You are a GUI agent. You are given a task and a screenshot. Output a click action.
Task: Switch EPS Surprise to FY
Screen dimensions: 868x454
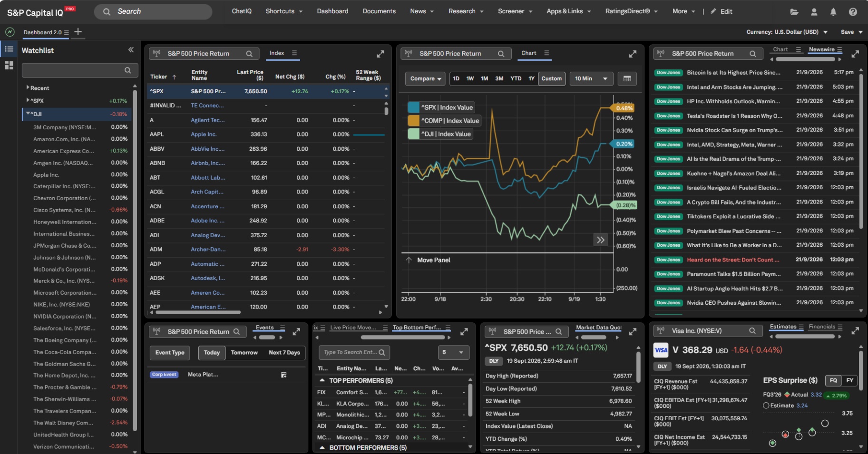click(x=850, y=381)
